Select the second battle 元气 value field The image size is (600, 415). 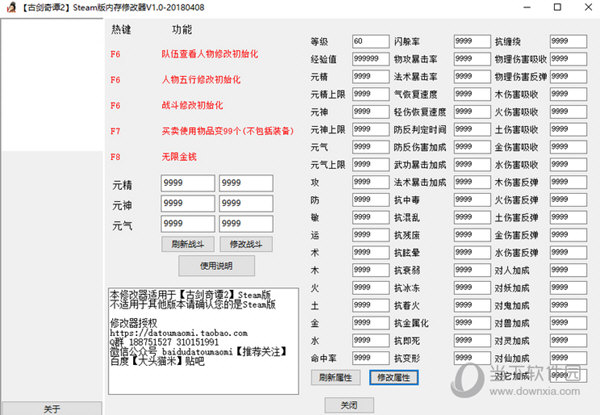(x=246, y=224)
